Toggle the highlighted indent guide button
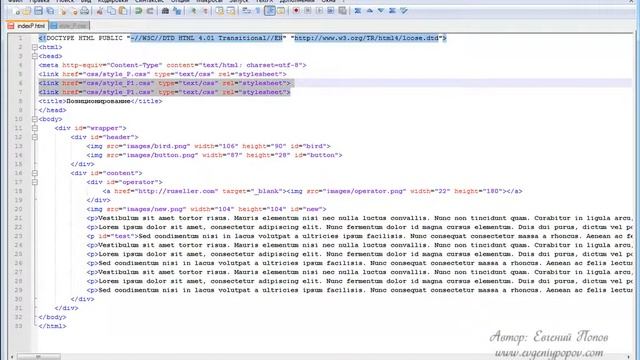 point(270,11)
